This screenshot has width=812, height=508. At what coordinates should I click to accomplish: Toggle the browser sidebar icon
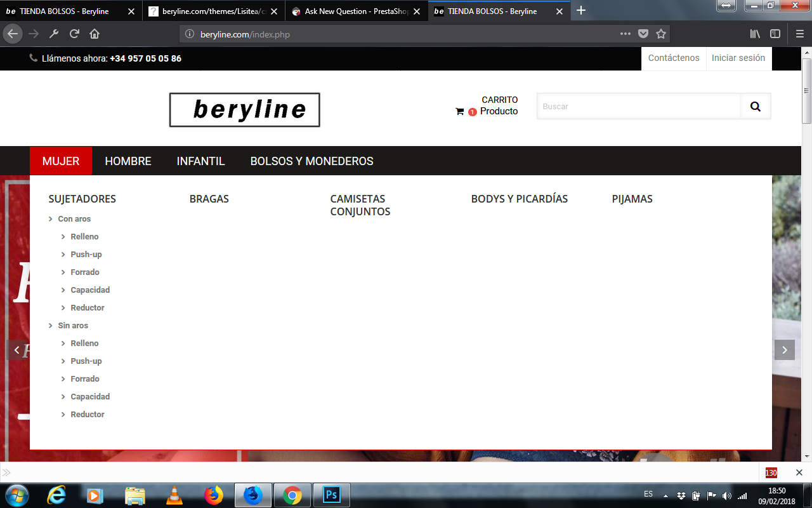click(x=775, y=34)
